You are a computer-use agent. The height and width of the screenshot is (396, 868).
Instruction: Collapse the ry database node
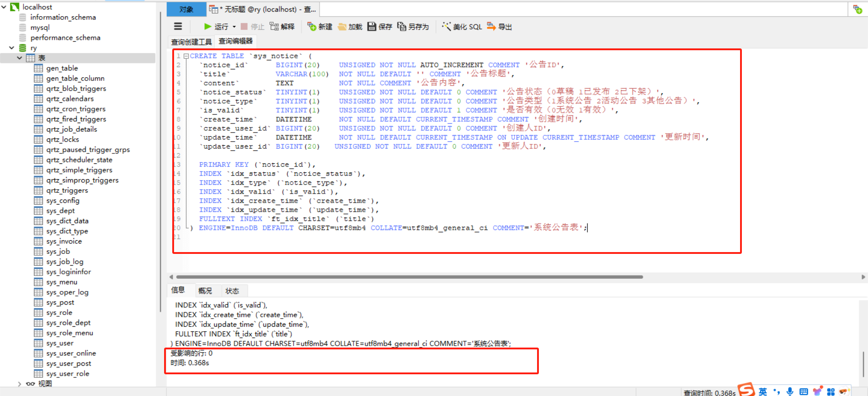coord(12,48)
